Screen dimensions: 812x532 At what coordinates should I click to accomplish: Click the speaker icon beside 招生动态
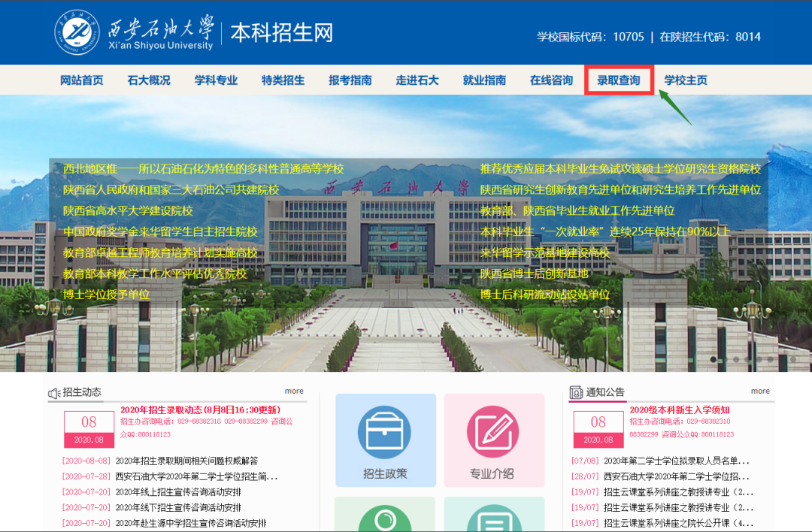(x=54, y=393)
